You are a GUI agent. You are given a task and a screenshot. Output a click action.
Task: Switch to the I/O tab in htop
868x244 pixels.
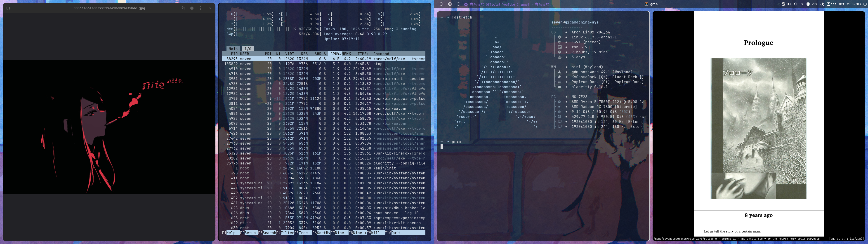pyautogui.click(x=248, y=49)
